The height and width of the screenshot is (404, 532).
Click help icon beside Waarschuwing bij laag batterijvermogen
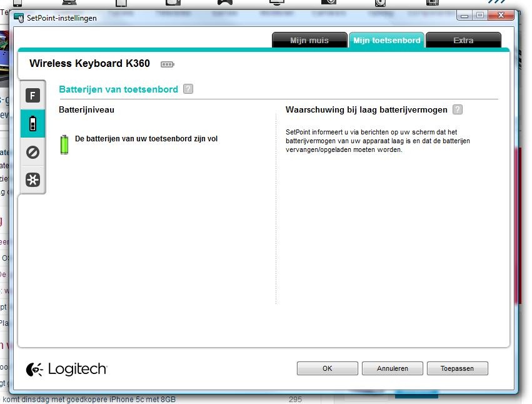[x=458, y=109]
